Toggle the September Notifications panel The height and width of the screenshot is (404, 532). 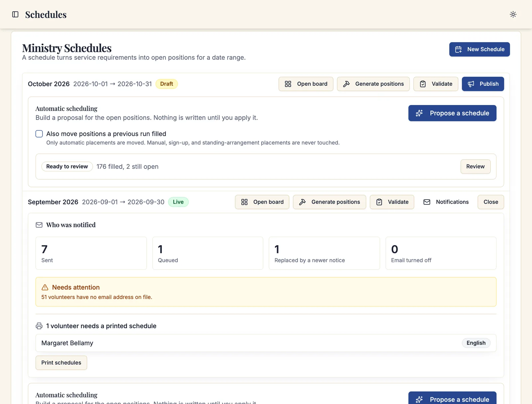pos(446,202)
